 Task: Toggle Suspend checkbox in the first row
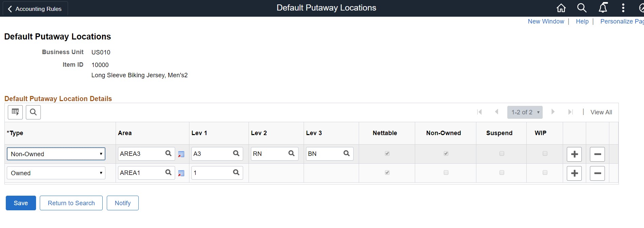(x=502, y=153)
